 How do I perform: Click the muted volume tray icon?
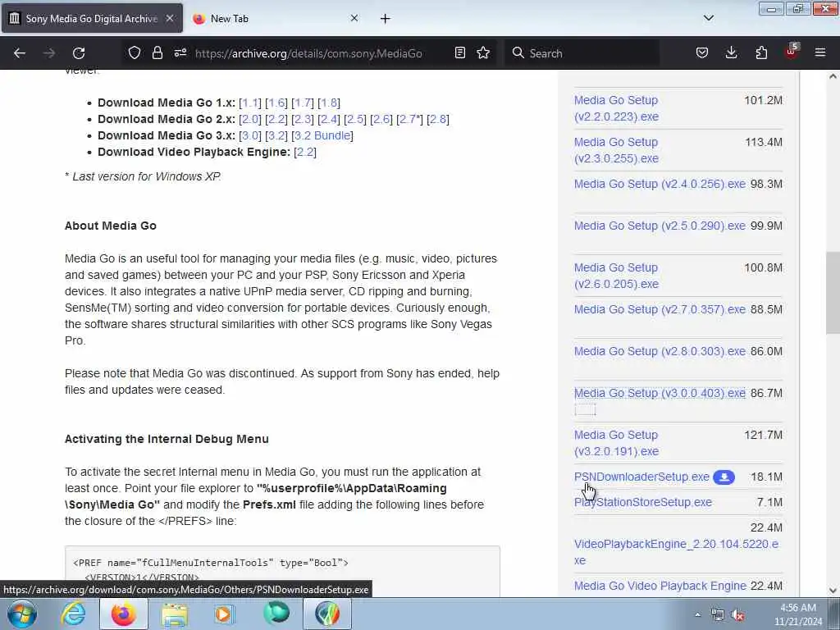coord(738,615)
